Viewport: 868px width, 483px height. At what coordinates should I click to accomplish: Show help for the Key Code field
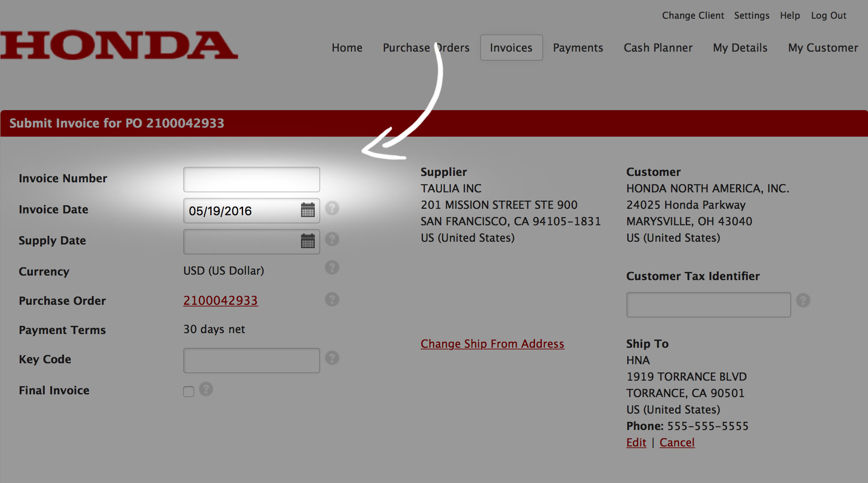tap(332, 358)
